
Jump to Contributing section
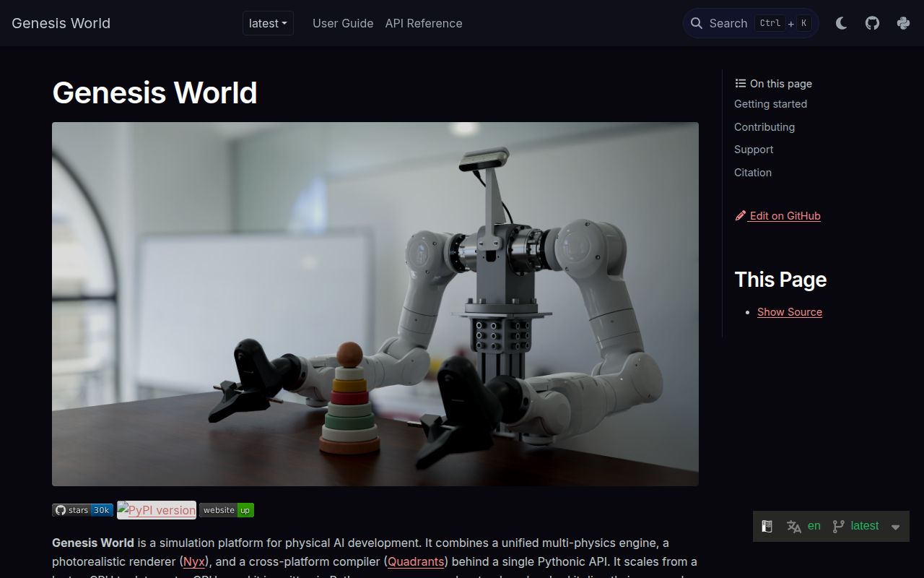pyautogui.click(x=764, y=127)
